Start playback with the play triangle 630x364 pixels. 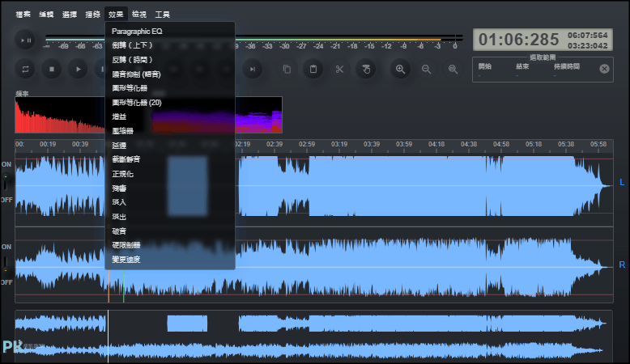[79, 69]
